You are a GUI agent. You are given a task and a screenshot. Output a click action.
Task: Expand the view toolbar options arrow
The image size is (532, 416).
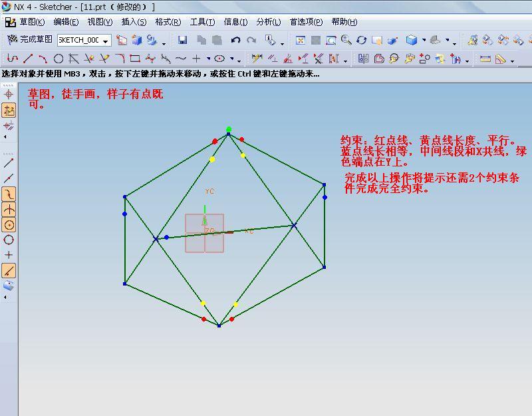pos(454,43)
